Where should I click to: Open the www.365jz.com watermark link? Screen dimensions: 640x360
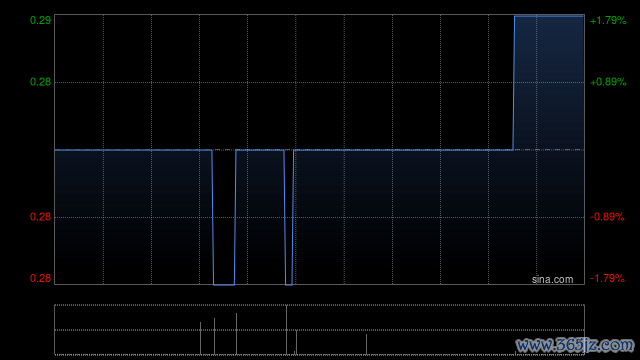pyautogui.click(x=575, y=345)
